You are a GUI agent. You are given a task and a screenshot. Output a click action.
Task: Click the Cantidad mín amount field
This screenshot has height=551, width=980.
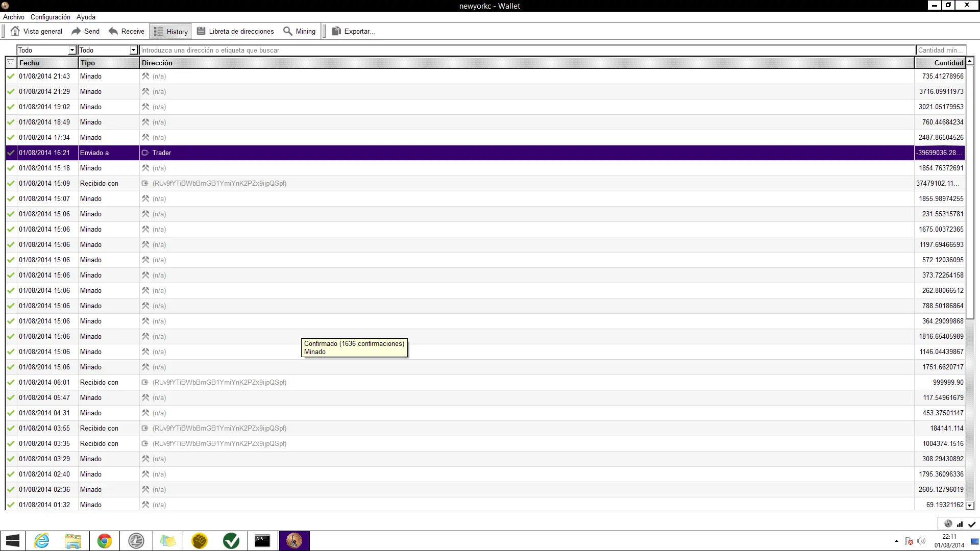(940, 50)
